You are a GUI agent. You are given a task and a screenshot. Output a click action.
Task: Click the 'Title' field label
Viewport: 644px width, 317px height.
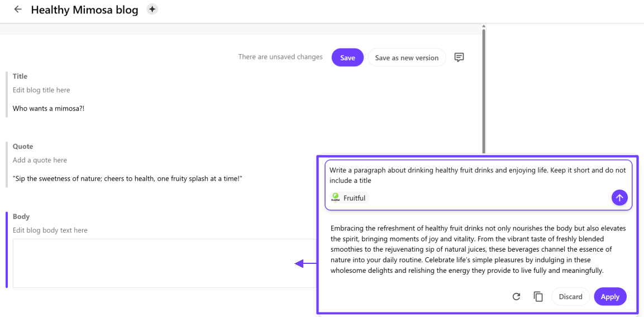tap(20, 76)
